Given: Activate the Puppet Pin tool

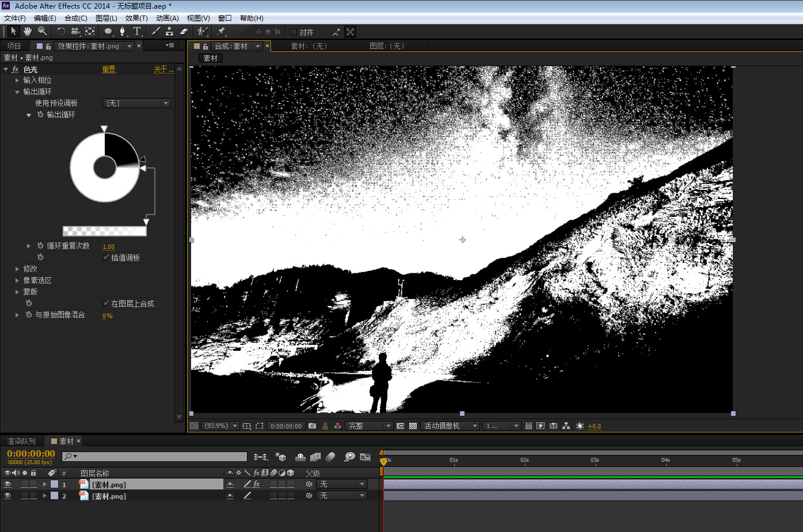Looking at the screenshot, I should pyautogui.click(x=222, y=32).
